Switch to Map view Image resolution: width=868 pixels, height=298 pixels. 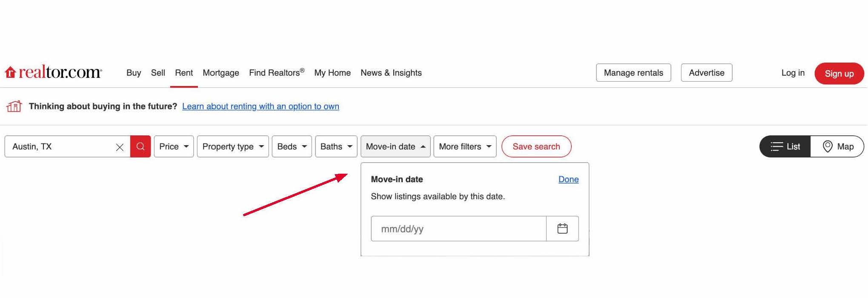click(837, 146)
